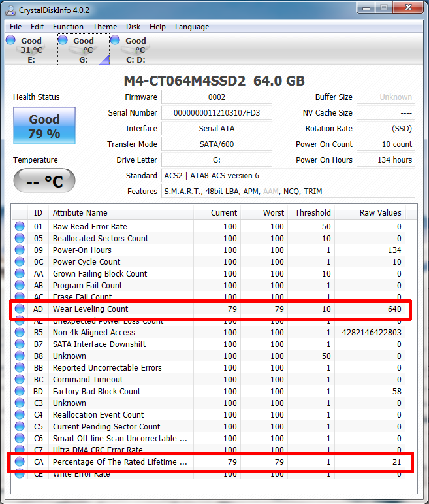The image size is (429, 504).
Task: Click the Transfer Mode field SATA/600
Action: pyautogui.click(x=217, y=144)
